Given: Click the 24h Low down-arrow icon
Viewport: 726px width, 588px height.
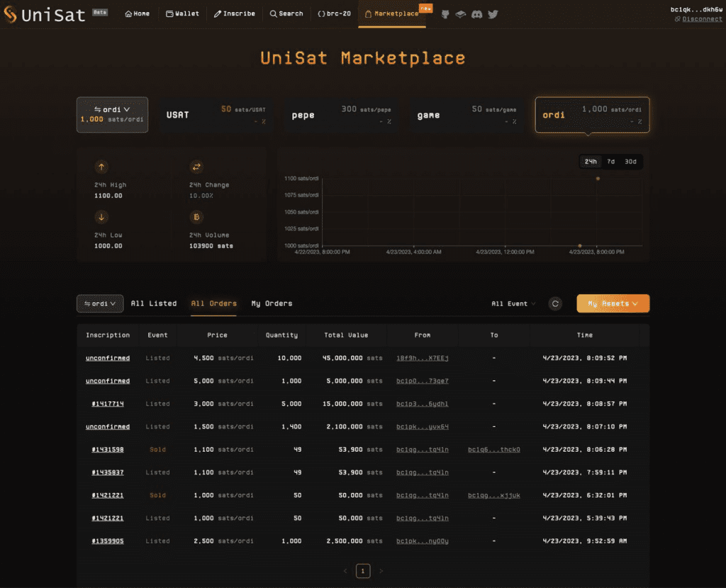Looking at the screenshot, I should click(x=101, y=217).
